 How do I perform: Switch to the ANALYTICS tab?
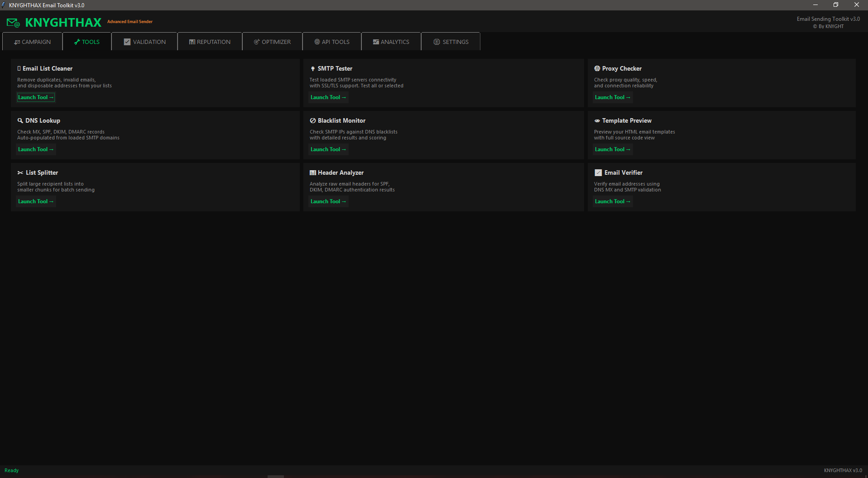pyautogui.click(x=391, y=42)
